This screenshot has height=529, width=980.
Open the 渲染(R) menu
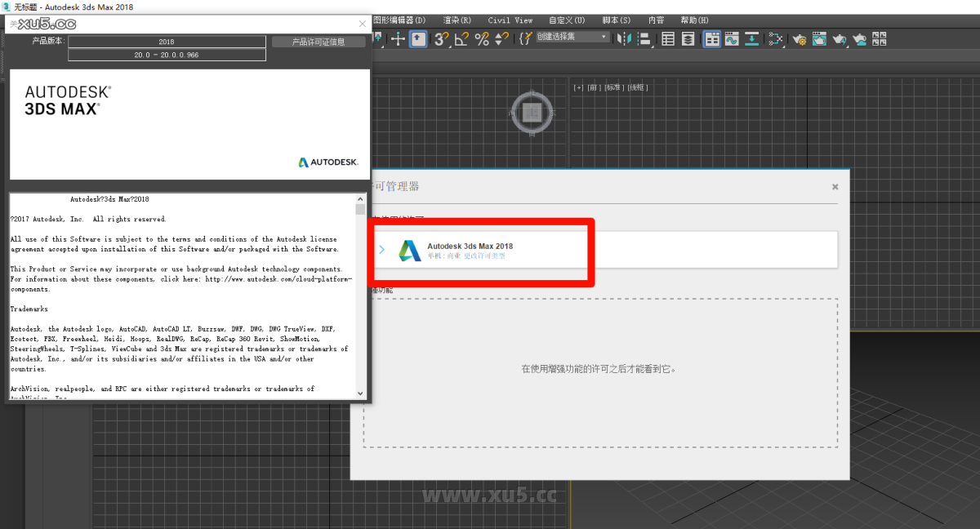coord(457,20)
